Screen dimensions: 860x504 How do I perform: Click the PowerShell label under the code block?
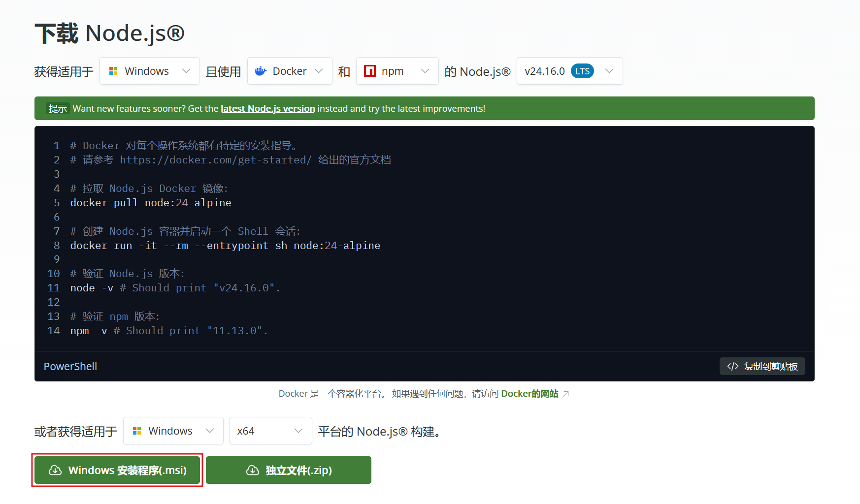click(x=70, y=366)
